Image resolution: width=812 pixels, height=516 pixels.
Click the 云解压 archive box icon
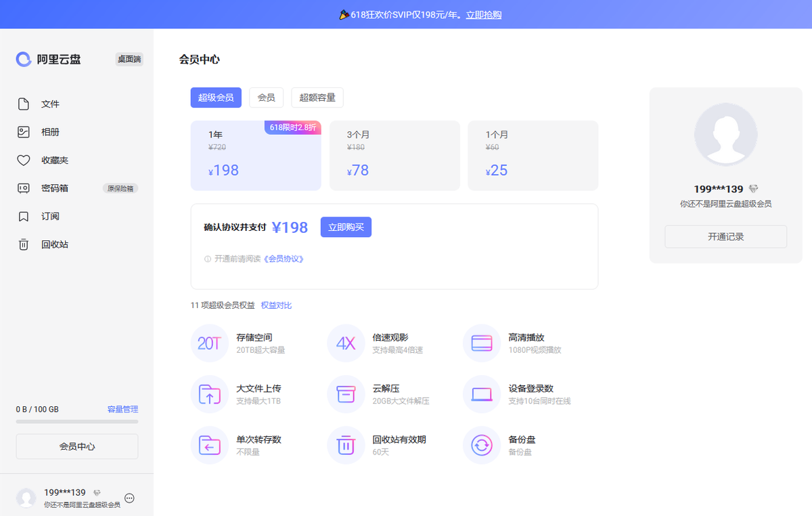point(346,394)
